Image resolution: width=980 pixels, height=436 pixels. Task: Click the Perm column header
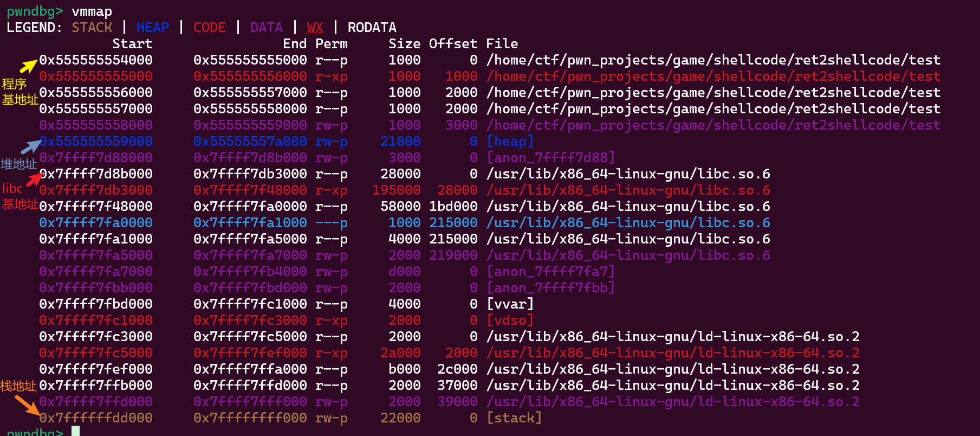[x=331, y=44]
